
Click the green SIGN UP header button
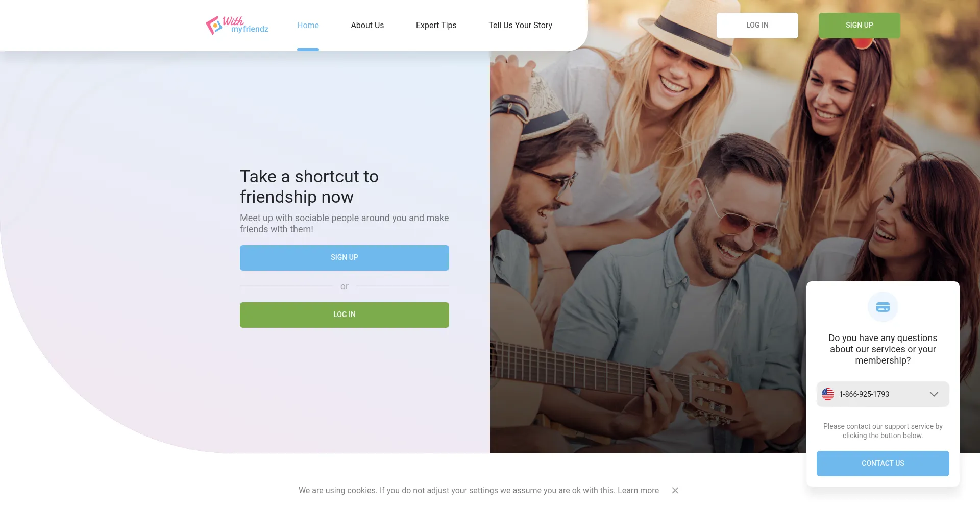click(x=859, y=26)
